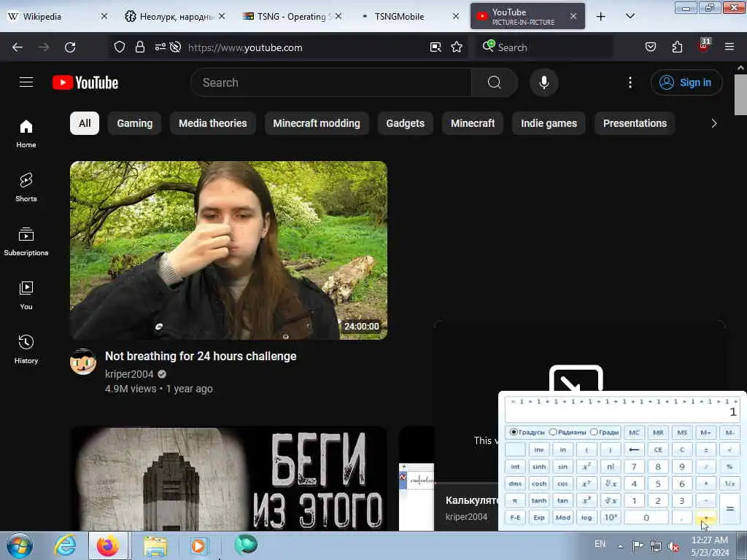Open a new browser tab
This screenshot has width=747, height=560.
coord(601,17)
